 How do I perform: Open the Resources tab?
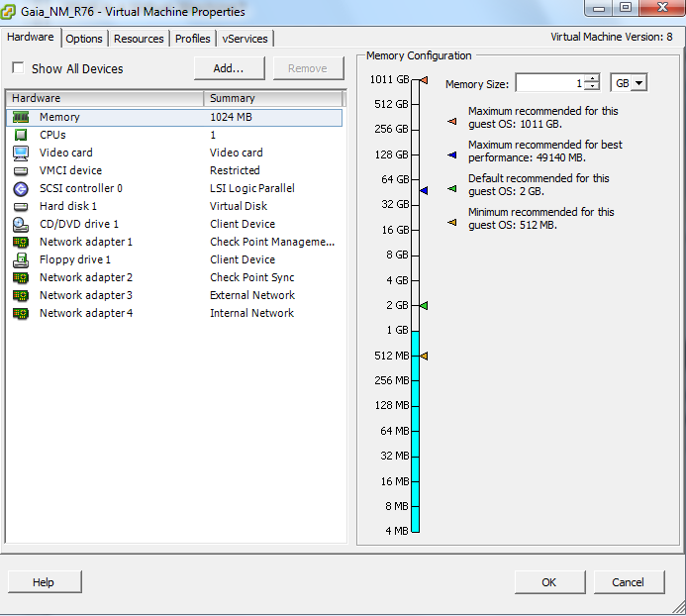(x=139, y=39)
